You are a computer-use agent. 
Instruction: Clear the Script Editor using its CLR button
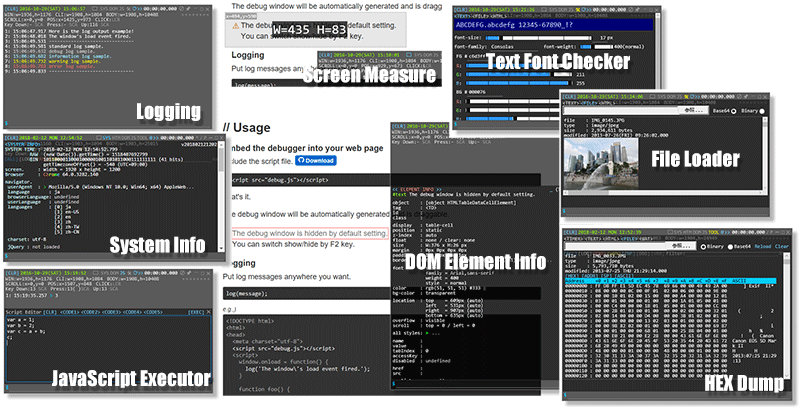50,312
